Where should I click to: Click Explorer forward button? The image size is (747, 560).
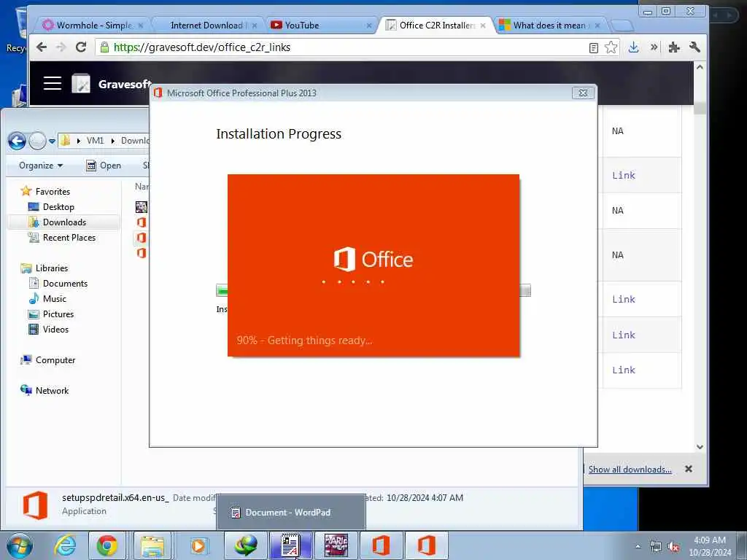pyautogui.click(x=37, y=141)
